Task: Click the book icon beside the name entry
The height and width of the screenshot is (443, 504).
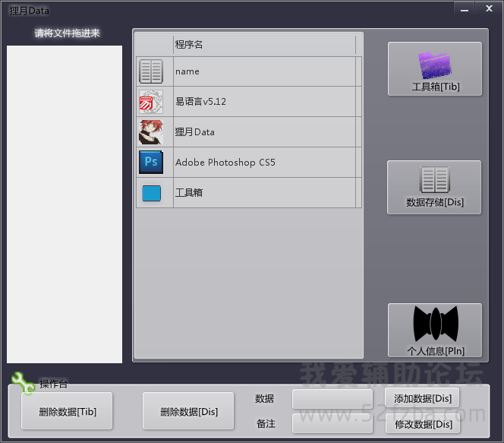Action: (151, 71)
